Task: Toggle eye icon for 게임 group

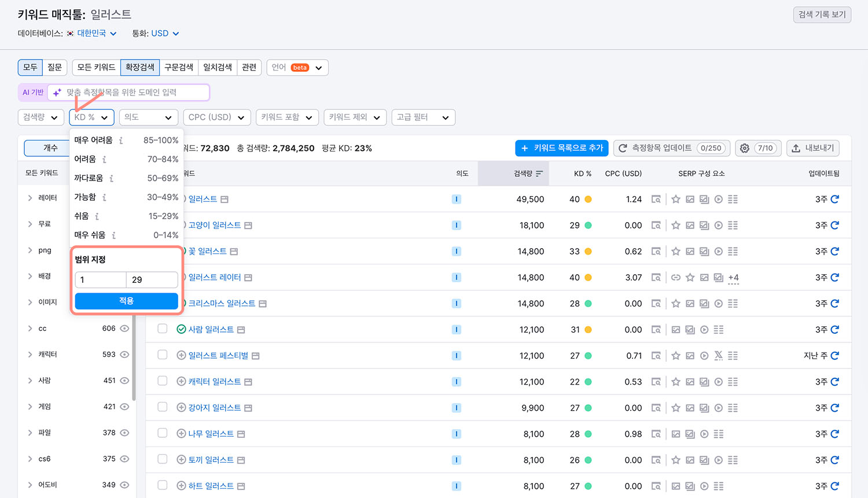Action: click(x=124, y=407)
